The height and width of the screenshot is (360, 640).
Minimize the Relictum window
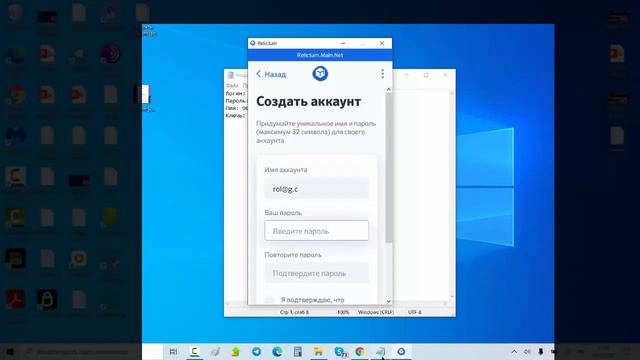(x=343, y=43)
